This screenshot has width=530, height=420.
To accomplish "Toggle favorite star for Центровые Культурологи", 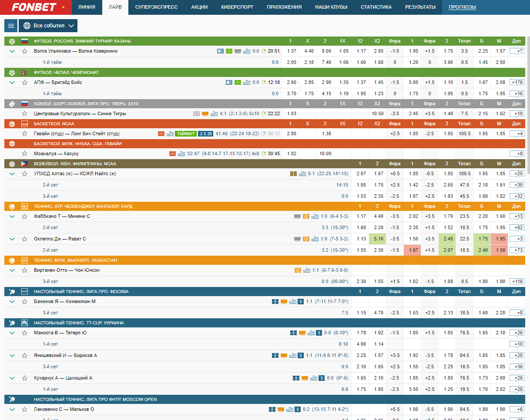I will tap(24, 114).
